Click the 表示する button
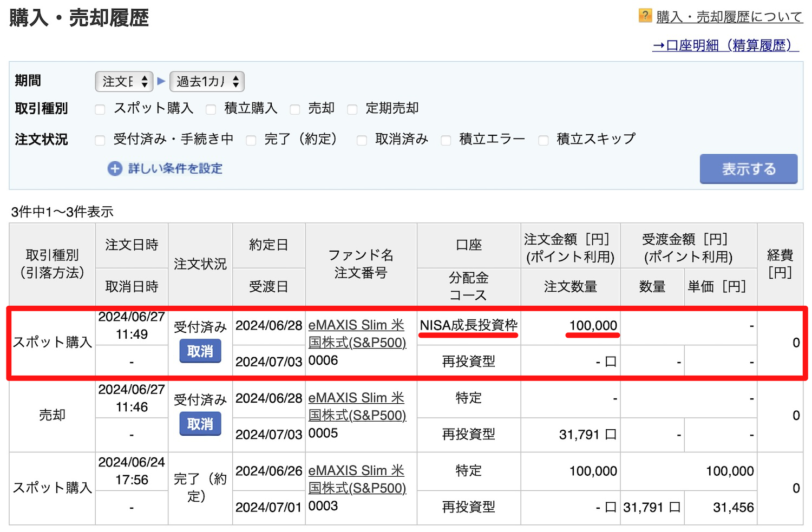Viewport: 812px width, 532px height. click(749, 169)
